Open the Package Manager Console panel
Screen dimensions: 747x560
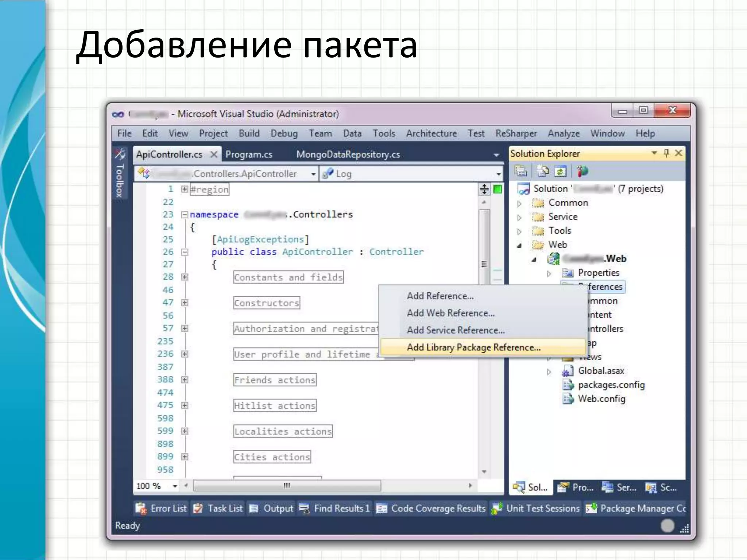[x=635, y=508]
